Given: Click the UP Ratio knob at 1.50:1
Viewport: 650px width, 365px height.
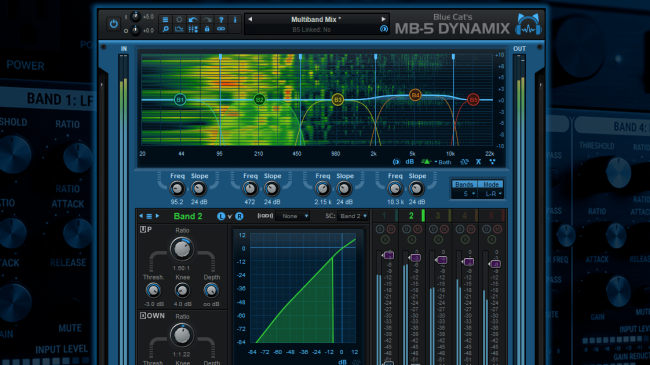Looking at the screenshot, I should pos(182,249).
